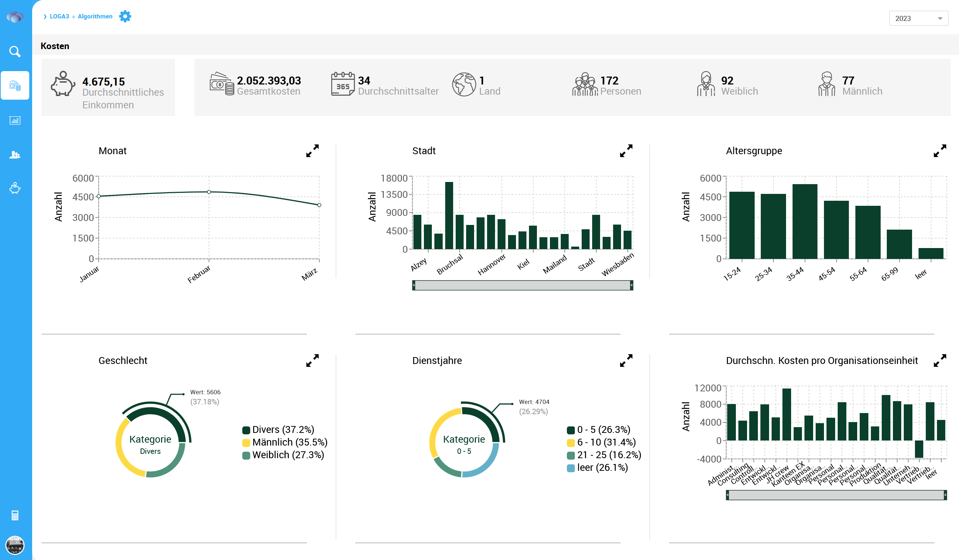Open the people group sidebar icon

[15, 155]
